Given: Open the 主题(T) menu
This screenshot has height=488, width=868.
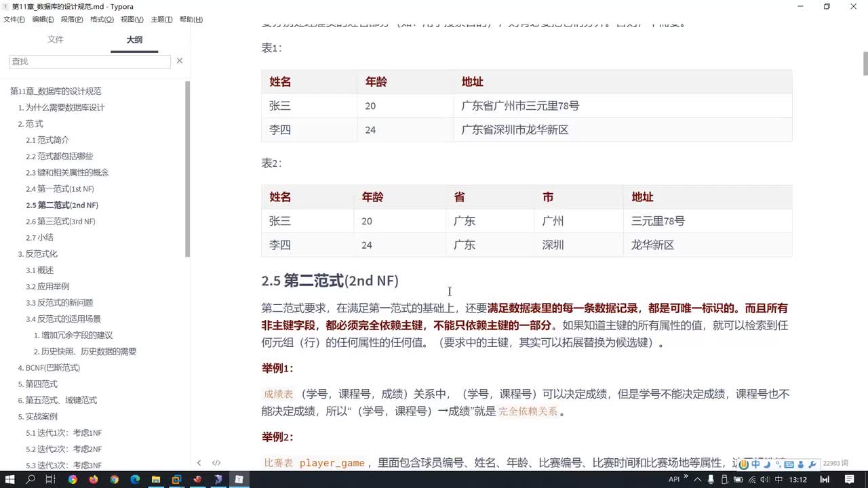Looking at the screenshot, I should click(161, 20).
